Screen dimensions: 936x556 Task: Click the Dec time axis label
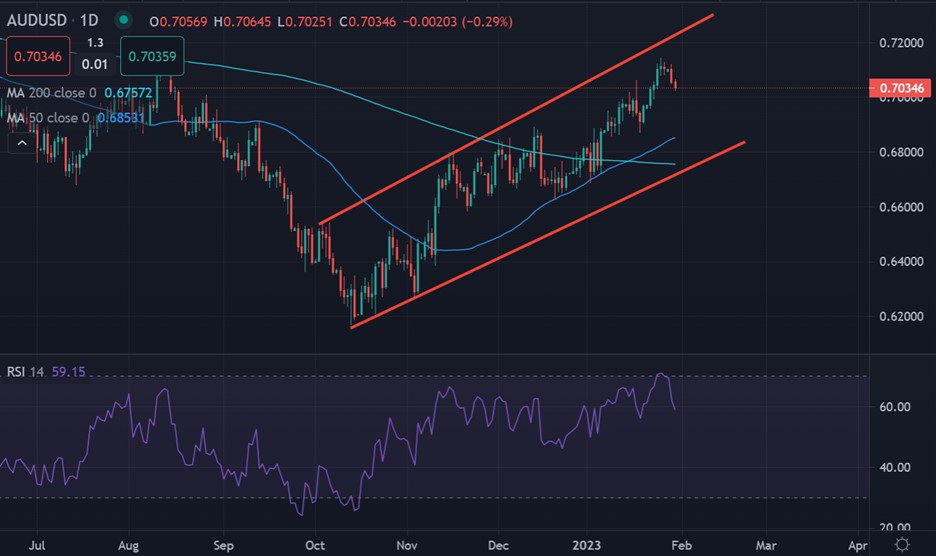tap(498, 545)
